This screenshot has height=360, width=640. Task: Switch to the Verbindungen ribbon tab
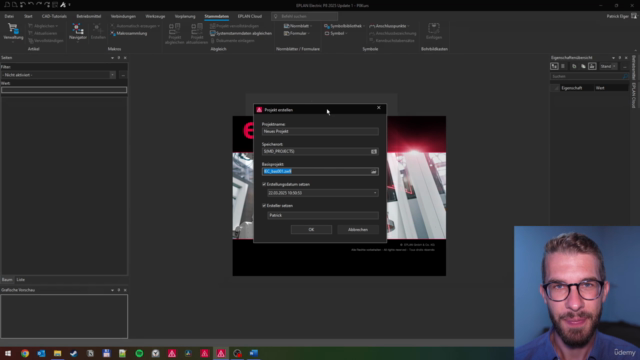coord(123,16)
